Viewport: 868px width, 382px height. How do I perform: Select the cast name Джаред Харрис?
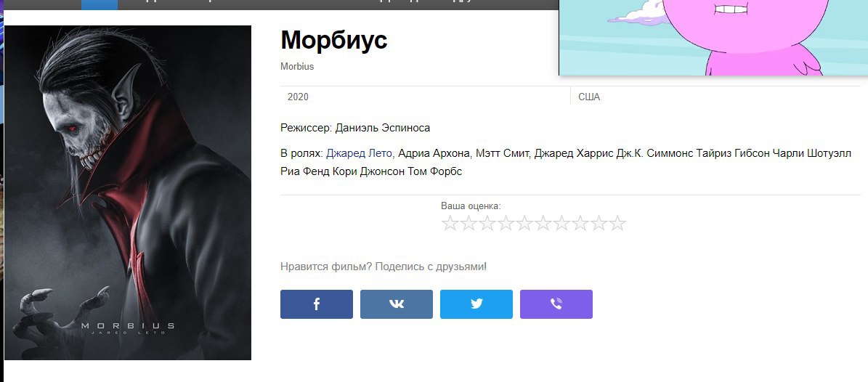coord(574,153)
